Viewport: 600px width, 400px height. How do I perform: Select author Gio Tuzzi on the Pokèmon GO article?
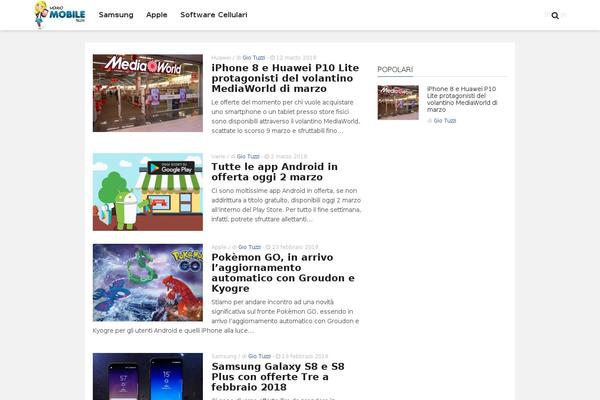tap(249, 247)
